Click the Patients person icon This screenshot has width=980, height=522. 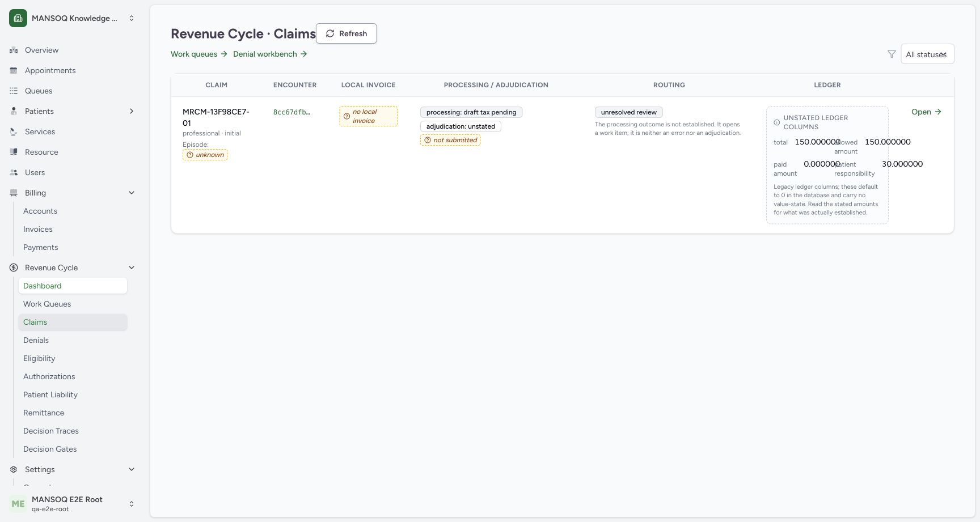[x=14, y=111]
